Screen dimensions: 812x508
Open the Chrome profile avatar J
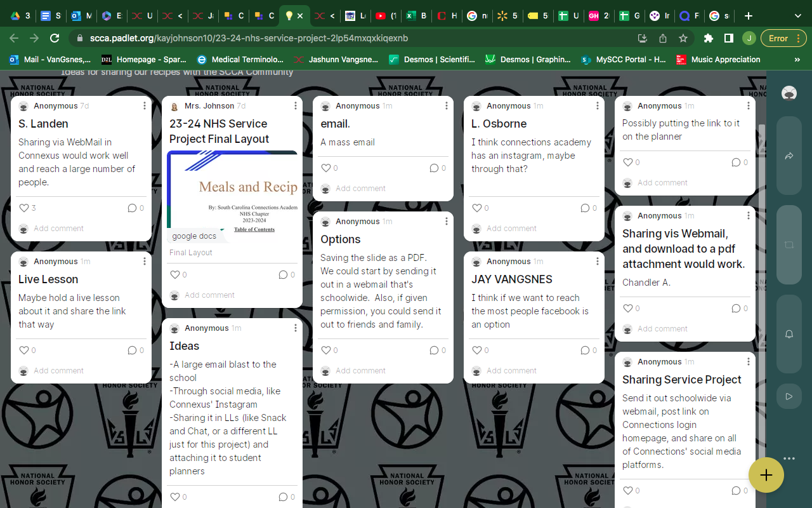click(x=749, y=38)
